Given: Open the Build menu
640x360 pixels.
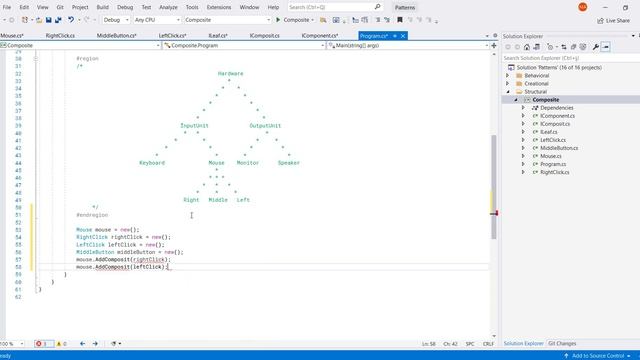Looking at the screenshot, I should [102, 7].
